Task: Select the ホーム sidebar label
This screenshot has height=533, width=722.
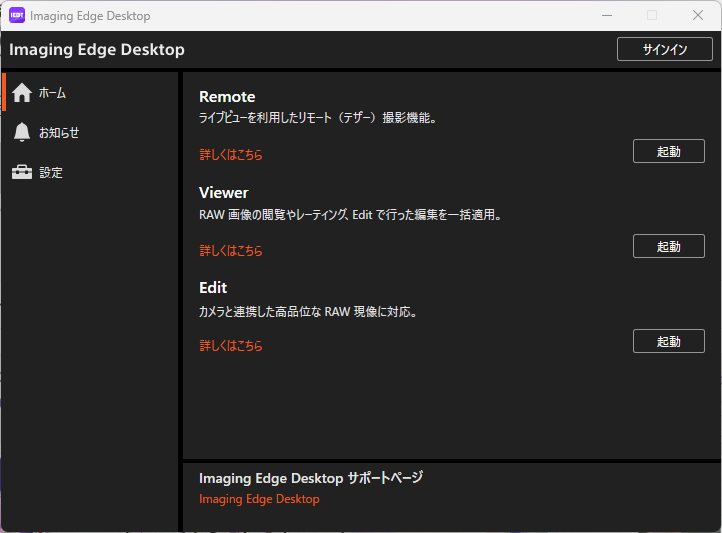Action: click(x=52, y=93)
